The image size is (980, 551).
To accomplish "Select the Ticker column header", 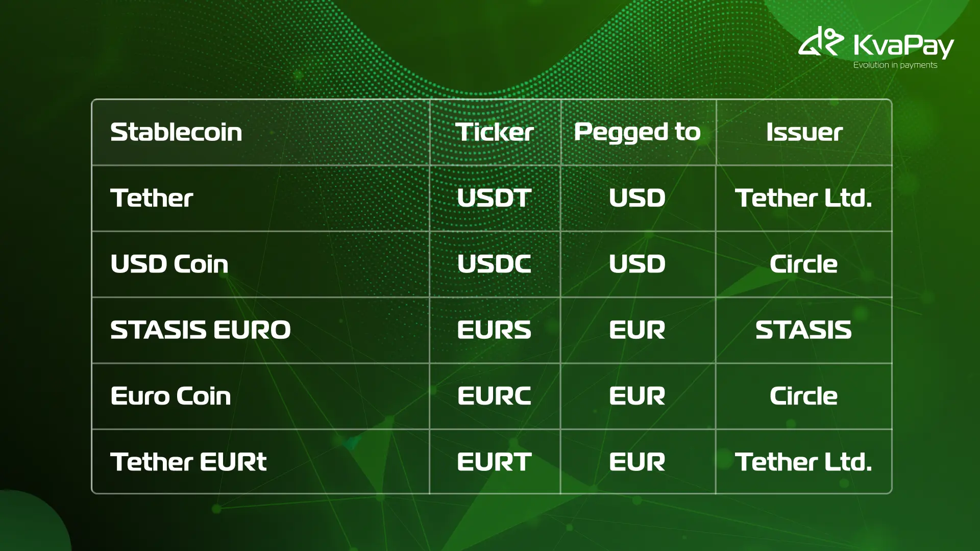I will click(494, 132).
